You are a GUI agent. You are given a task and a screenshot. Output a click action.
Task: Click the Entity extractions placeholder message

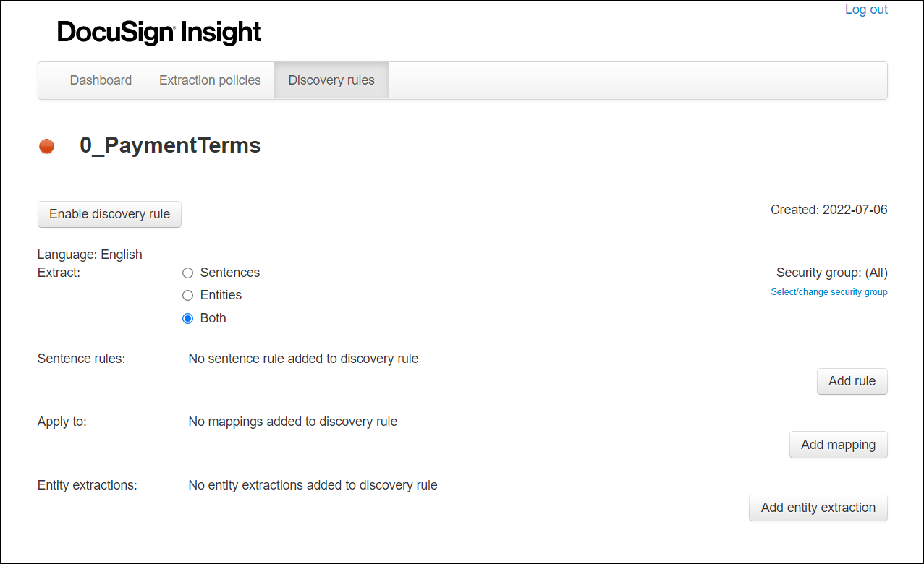(313, 485)
